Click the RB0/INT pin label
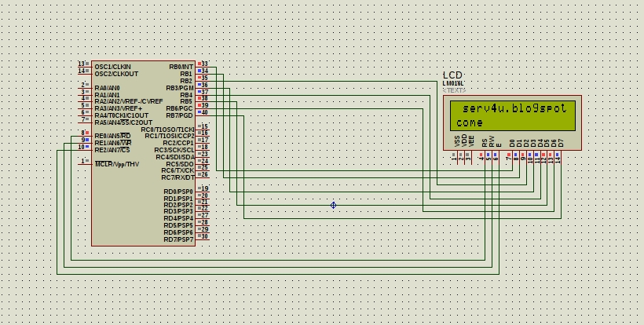The width and height of the screenshot is (644, 325). coord(181,67)
